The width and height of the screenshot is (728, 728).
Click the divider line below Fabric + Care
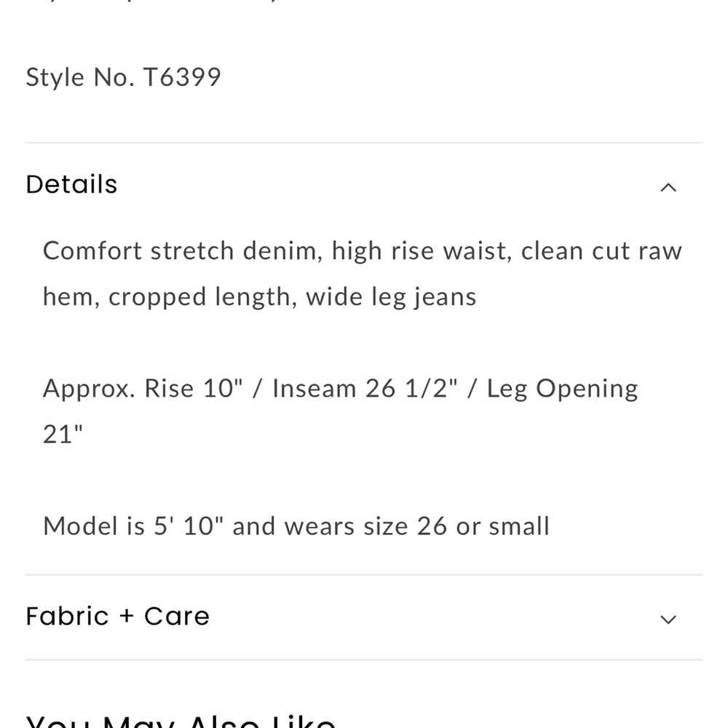point(364,660)
